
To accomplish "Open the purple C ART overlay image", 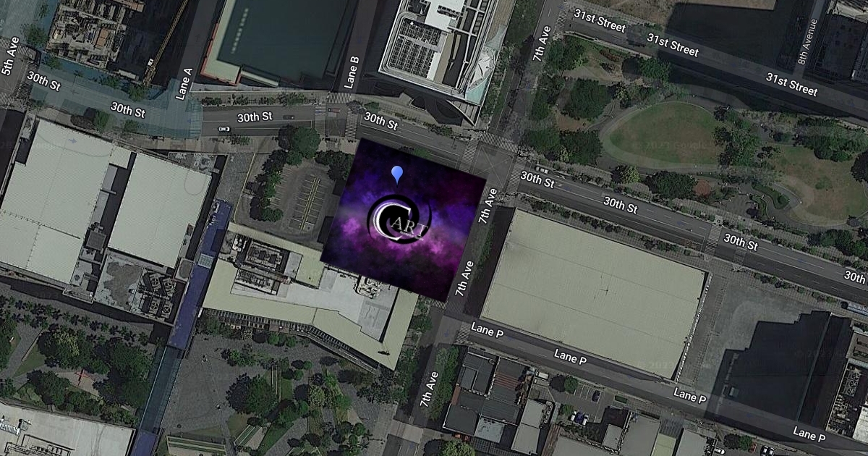I will (403, 219).
